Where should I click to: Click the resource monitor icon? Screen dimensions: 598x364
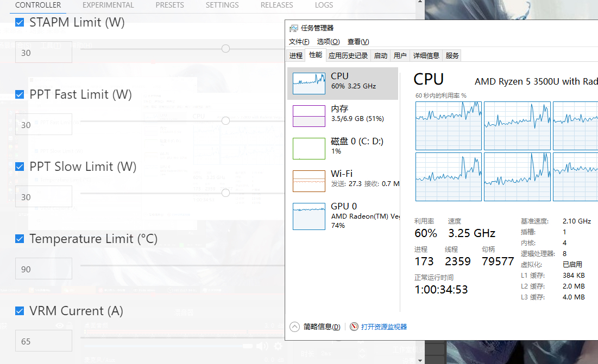[354, 327]
